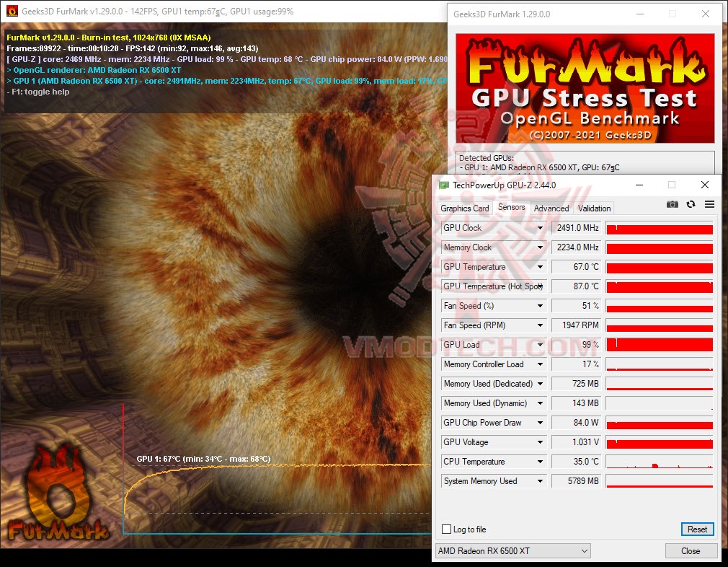Open the GPU-Z hamburger menu

(709, 204)
